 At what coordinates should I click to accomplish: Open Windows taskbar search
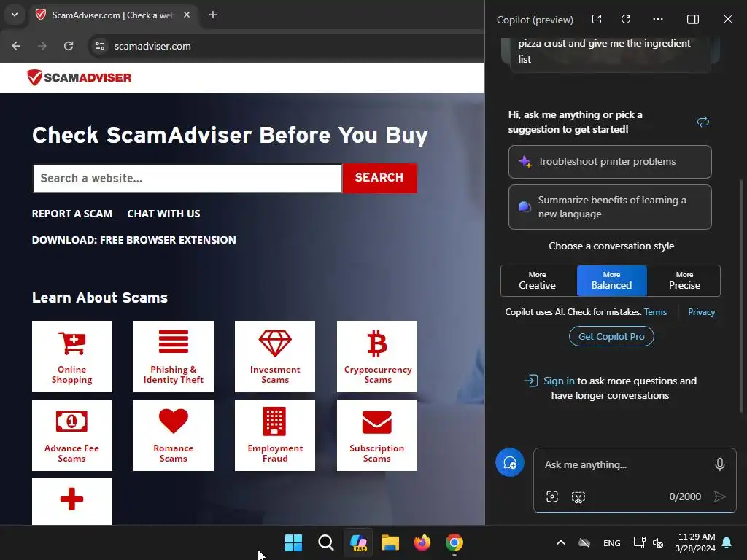(x=326, y=542)
